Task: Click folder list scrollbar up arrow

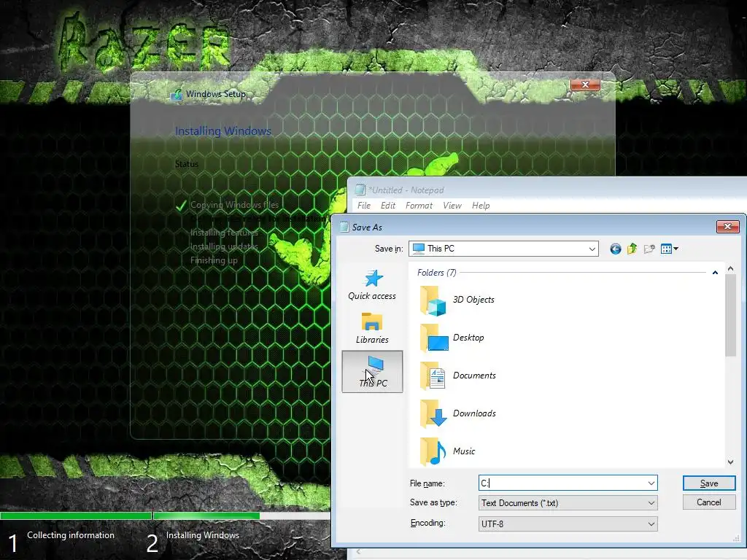Action: pyautogui.click(x=730, y=269)
